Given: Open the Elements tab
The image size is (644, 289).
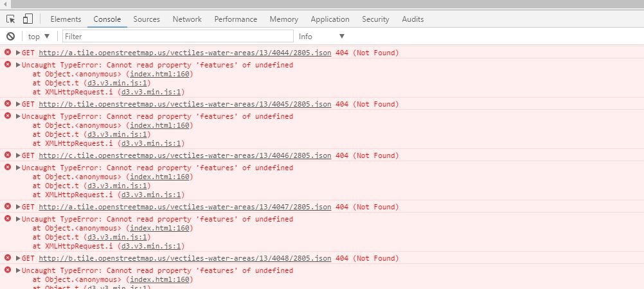Looking at the screenshot, I should (66, 19).
